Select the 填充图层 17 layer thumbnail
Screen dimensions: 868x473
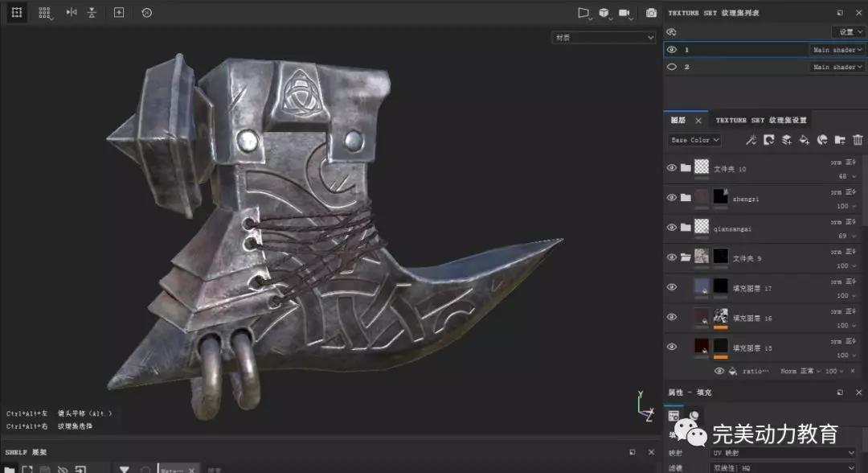pos(702,286)
